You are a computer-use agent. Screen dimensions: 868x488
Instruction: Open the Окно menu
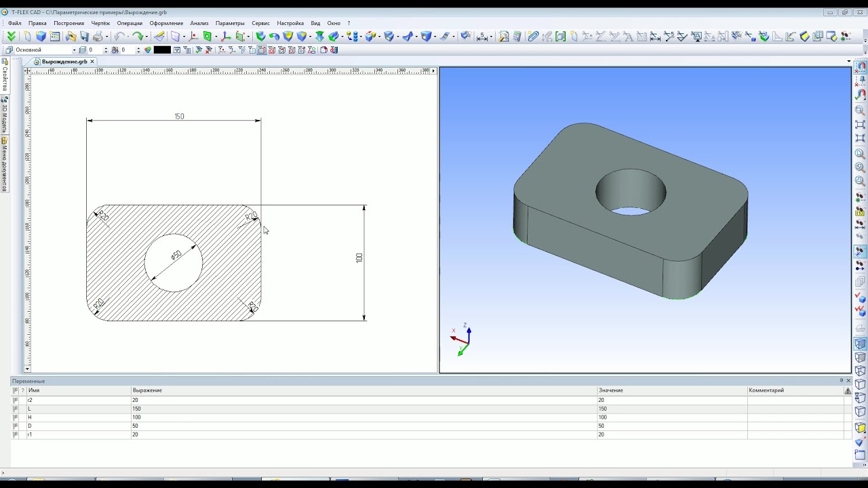pyautogui.click(x=334, y=23)
